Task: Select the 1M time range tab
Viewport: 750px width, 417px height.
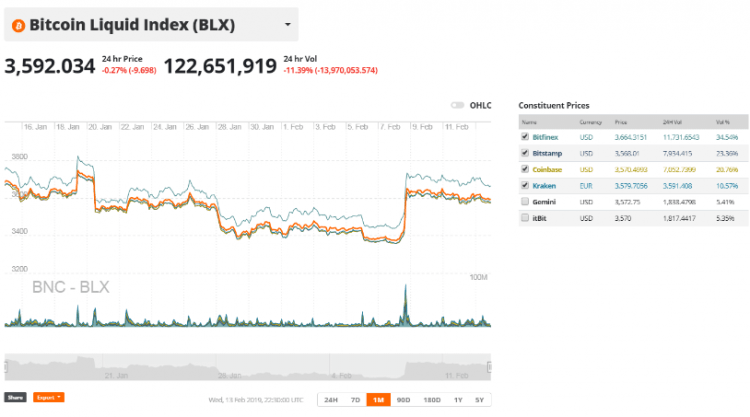Action: click(379, 400)
